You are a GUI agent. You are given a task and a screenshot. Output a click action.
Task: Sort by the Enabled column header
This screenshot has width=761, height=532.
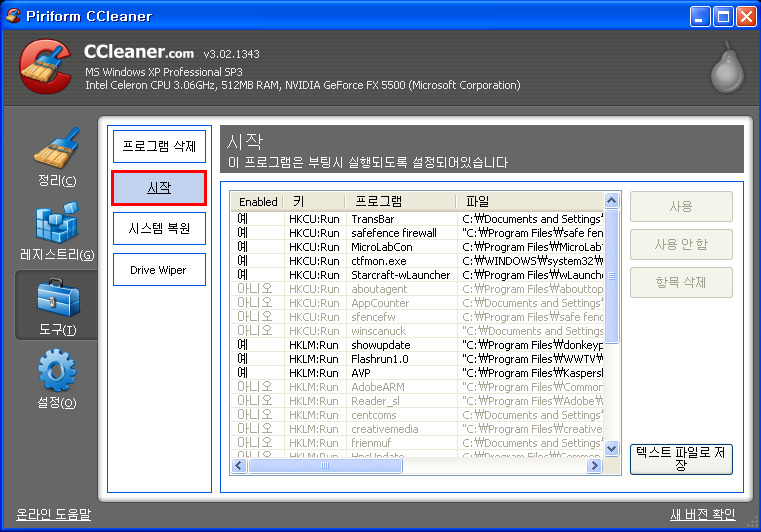pyautogui.click(x=258, y=201)
